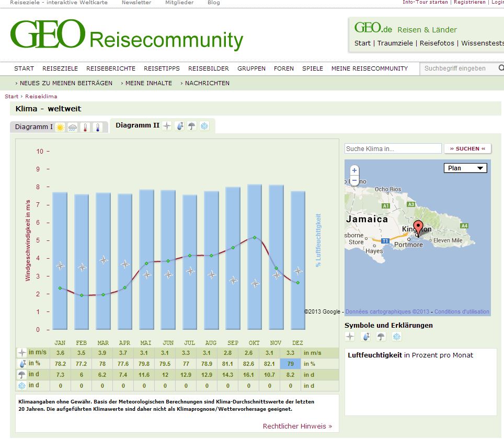The height and width of the screenshot is (439, 504).
Task: Click the snowflake icon in legend
Action: (x=397, y=337)
